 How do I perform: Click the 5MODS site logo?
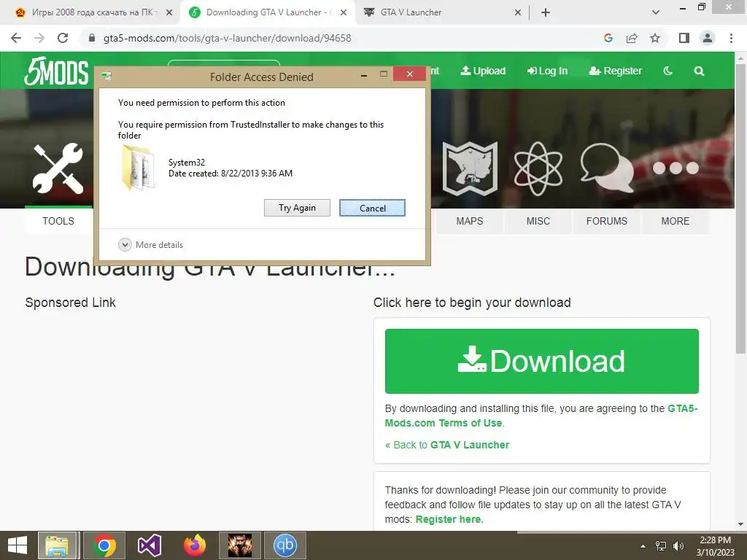tap(57, 71)
